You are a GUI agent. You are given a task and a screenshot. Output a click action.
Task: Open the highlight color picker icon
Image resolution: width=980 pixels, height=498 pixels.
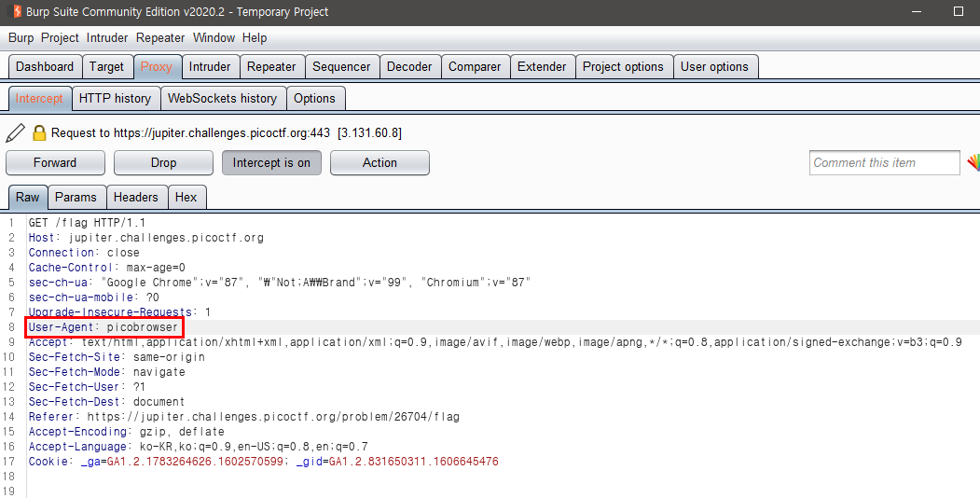(973, 162)
